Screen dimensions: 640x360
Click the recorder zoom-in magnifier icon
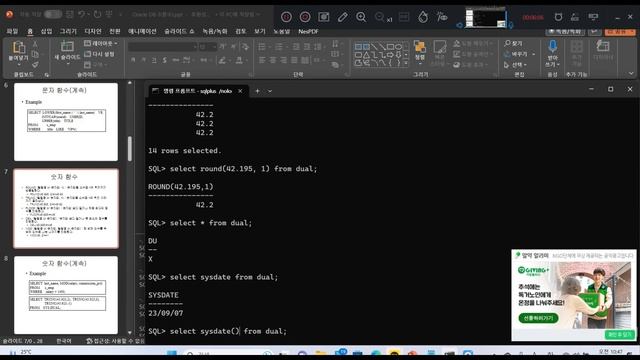(361, 17)
